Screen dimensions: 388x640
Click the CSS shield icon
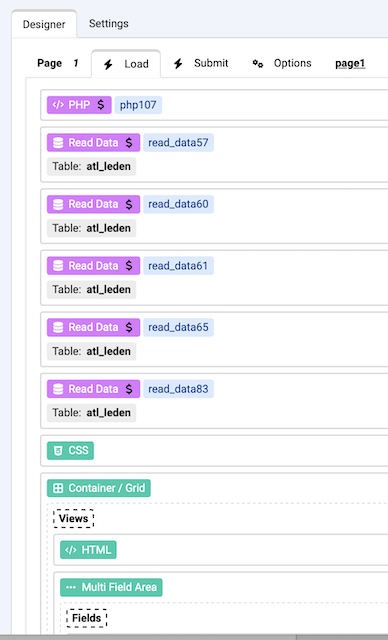coord(58,451)
